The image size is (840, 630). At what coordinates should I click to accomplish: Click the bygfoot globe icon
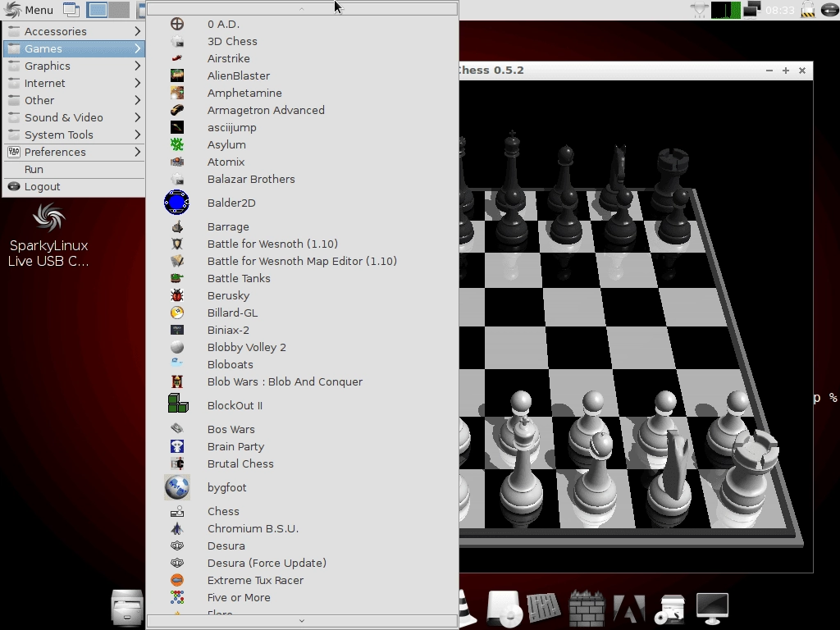point(177,487)
